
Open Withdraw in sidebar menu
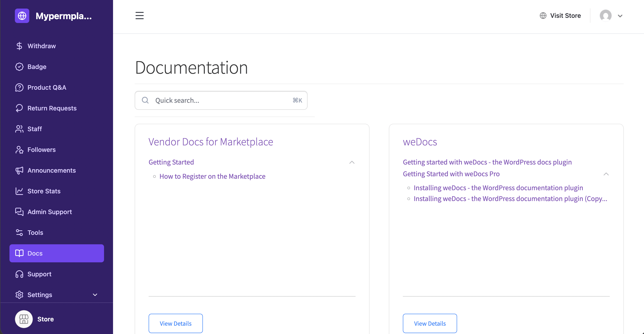point(57,46)
